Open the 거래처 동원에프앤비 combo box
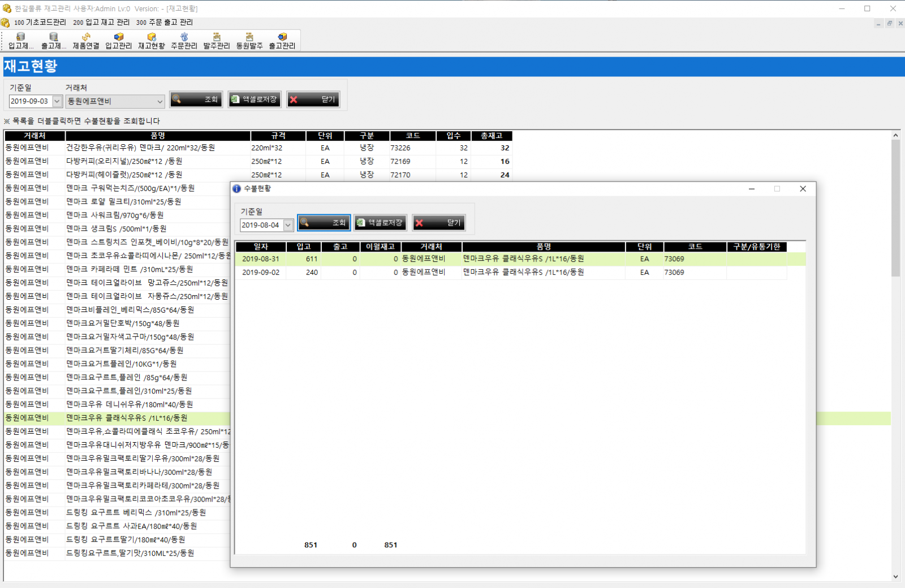Image resolution: width=905 pixels, height=588 pixels. 115,101
